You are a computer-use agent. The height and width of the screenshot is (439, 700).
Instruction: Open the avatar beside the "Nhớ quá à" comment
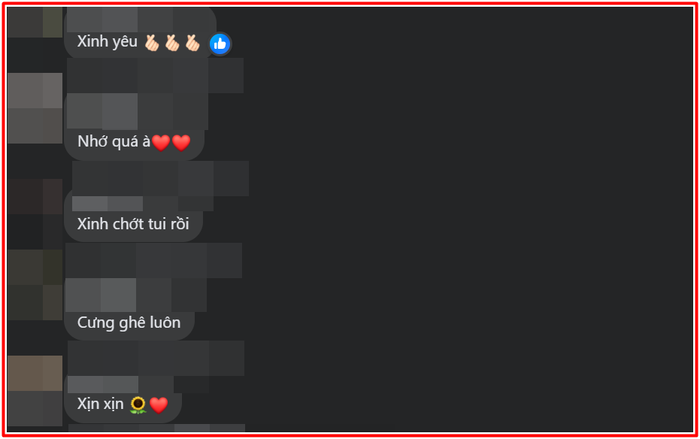[x=35, y=108]
